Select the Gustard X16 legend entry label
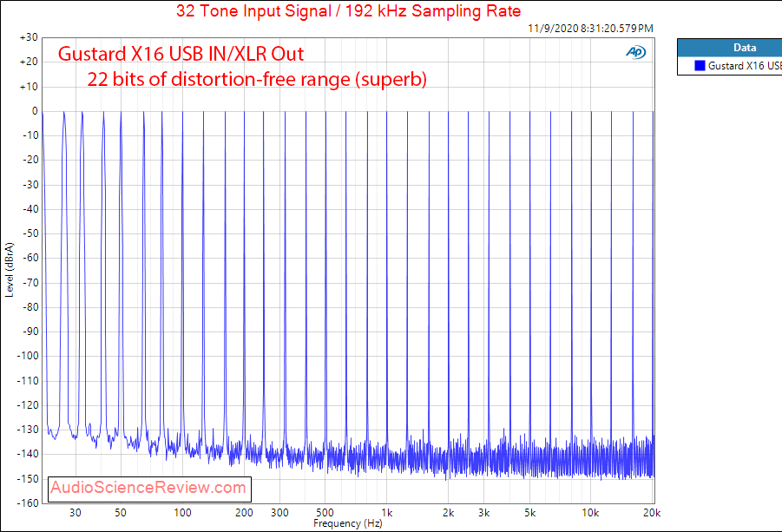This screenshot has width=782, height=532. point(745,66)
